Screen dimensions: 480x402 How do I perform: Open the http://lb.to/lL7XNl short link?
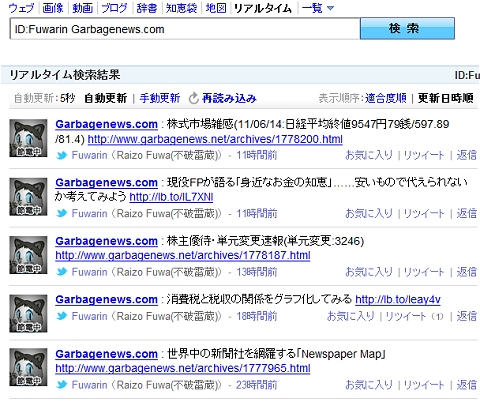[171, 197]
